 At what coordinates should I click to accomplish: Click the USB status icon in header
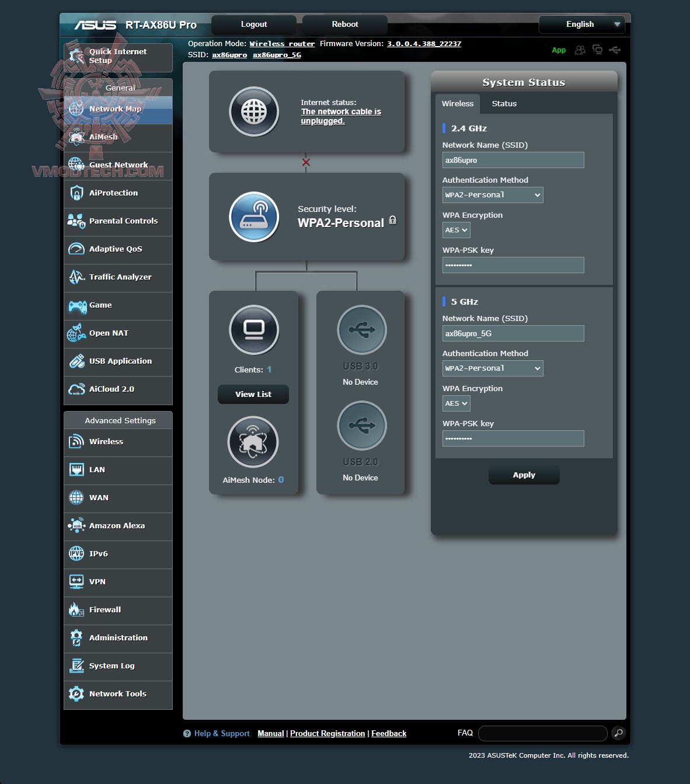[x=615, y=50]
